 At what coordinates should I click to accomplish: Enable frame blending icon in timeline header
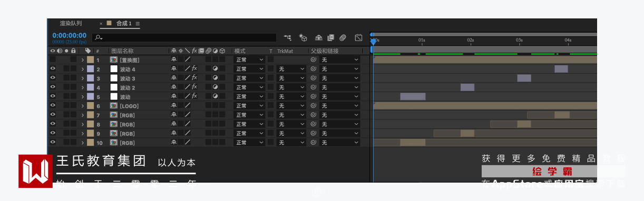click(x=331, y=38)
